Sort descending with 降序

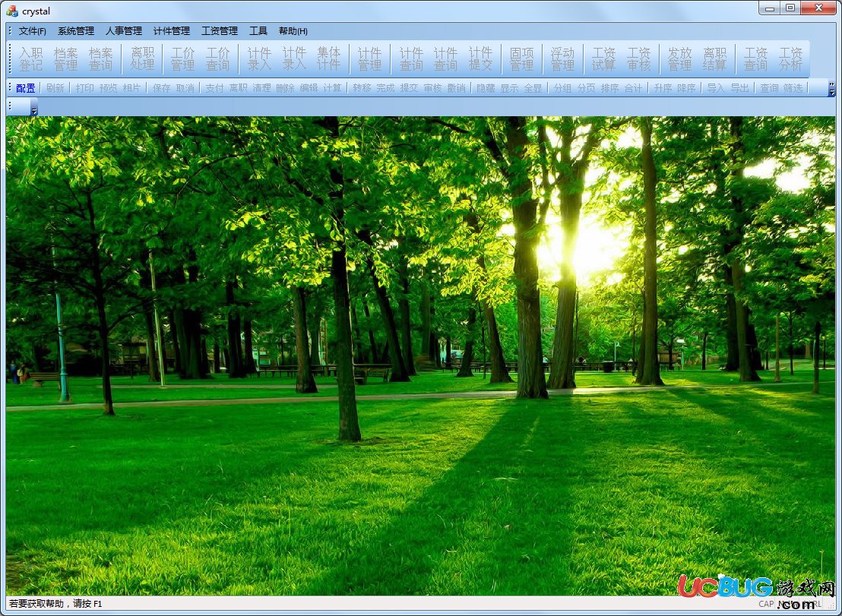(687, 88)
